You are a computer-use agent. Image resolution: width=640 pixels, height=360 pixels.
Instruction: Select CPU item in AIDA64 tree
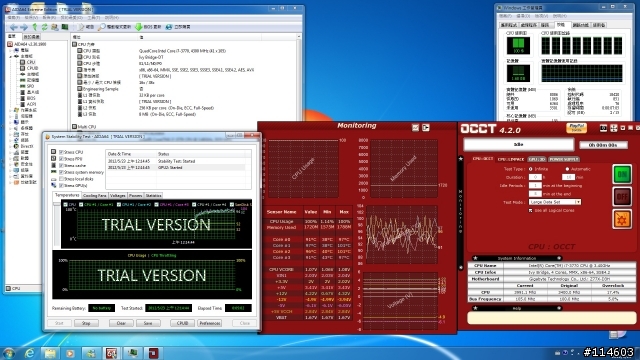[x=31, y=62]
